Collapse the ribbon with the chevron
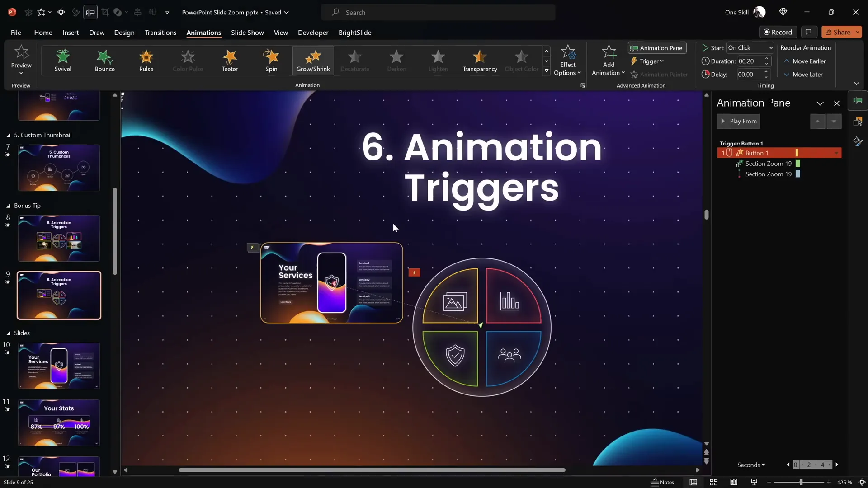 pos(856,84)
